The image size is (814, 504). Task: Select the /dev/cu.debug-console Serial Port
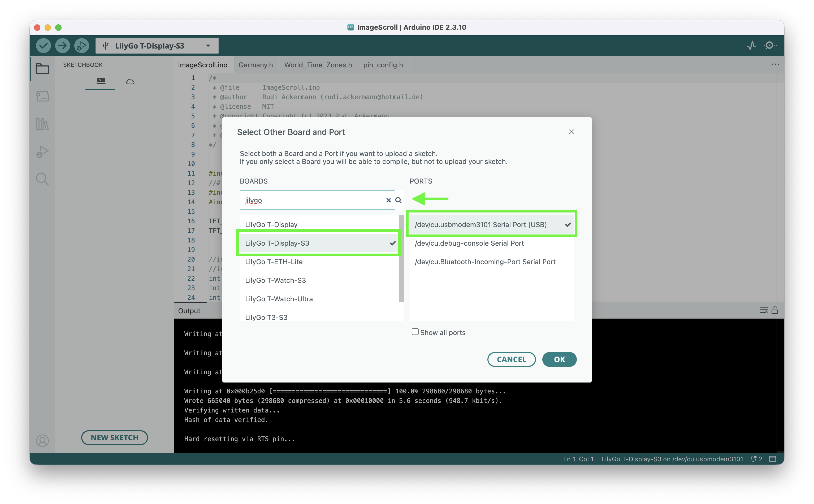[492, 243]
